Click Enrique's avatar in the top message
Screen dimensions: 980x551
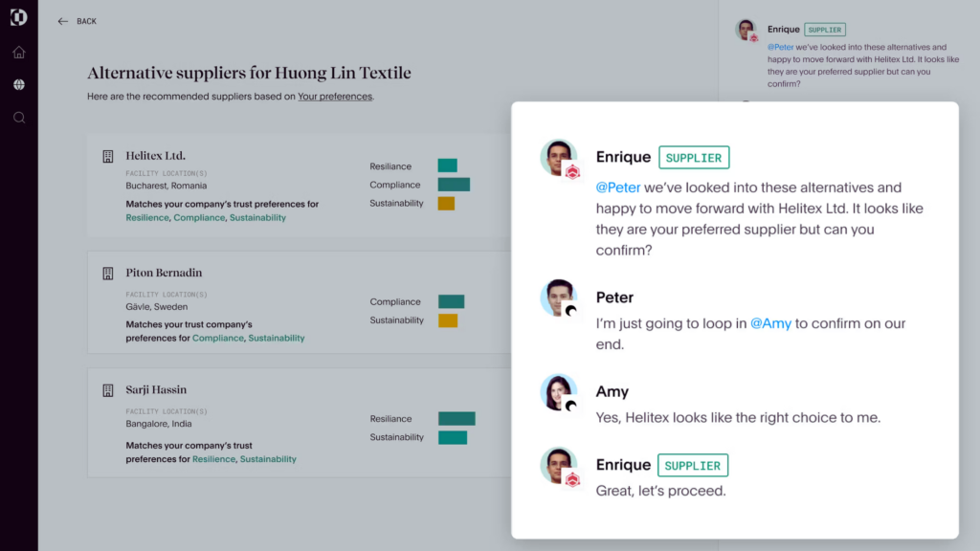pyautogui.click(x=558, y=158)
